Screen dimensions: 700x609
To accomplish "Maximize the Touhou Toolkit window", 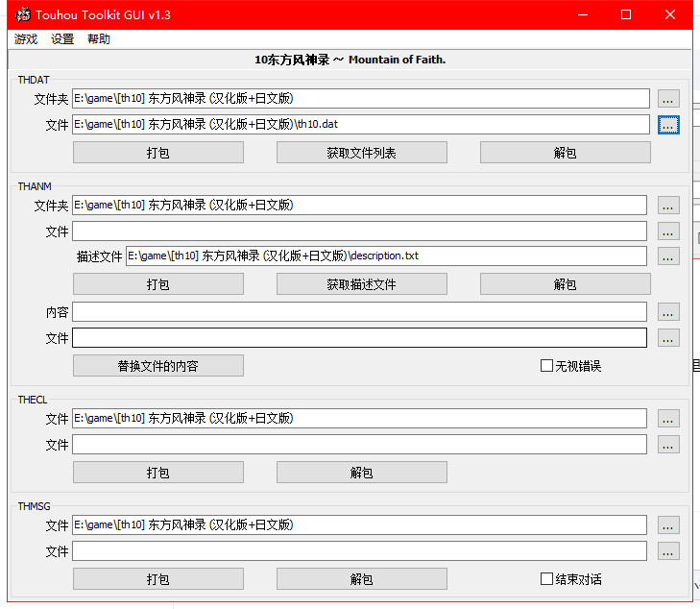I will click(x=626, y=14).
